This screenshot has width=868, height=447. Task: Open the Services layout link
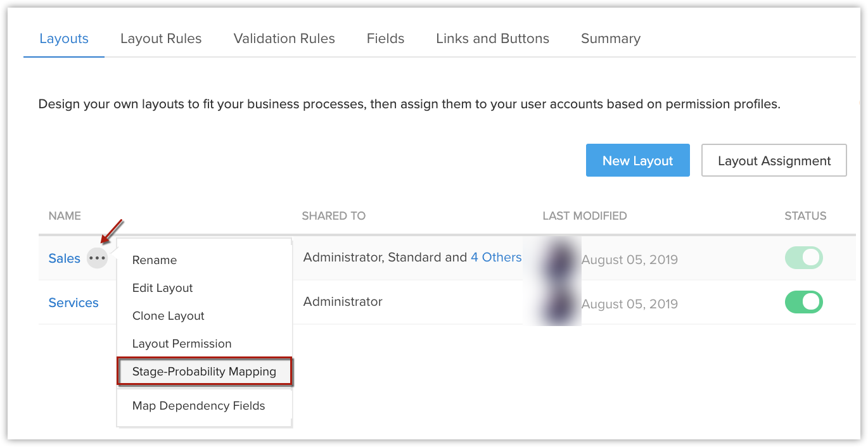(x=73, y=303)
